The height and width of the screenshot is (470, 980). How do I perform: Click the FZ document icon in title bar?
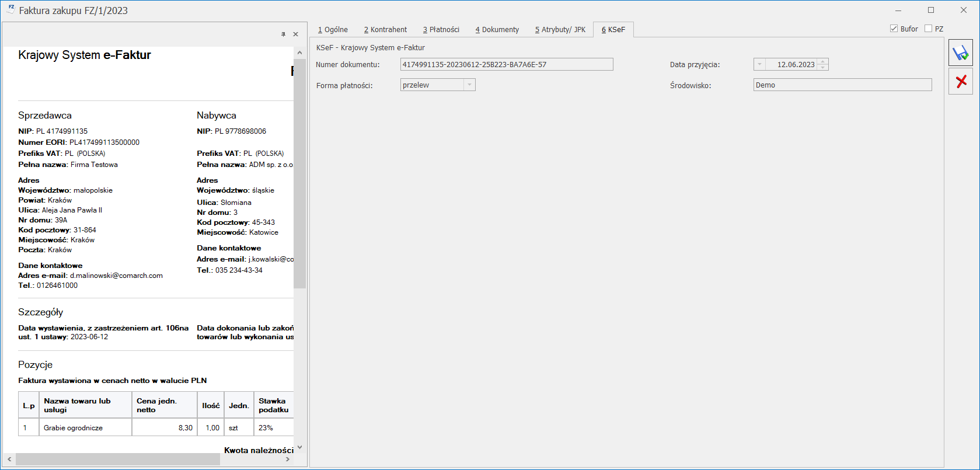tap(11, 9)
